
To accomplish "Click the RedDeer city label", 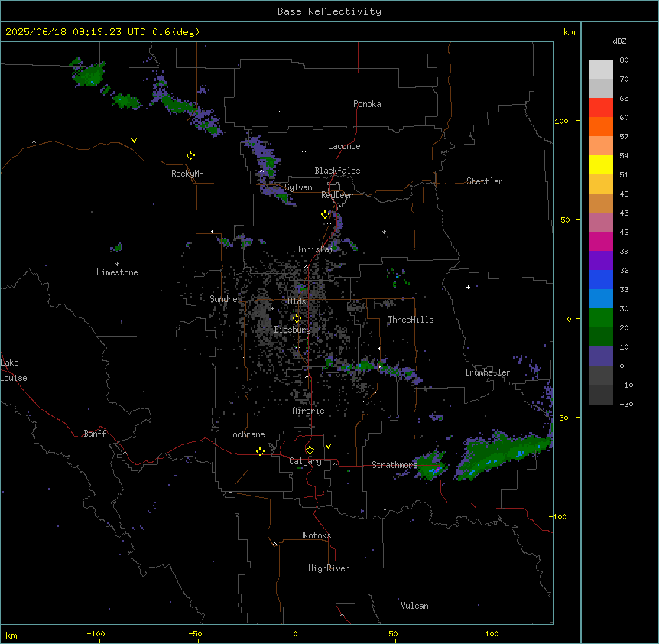I will [x=336, y=195].
